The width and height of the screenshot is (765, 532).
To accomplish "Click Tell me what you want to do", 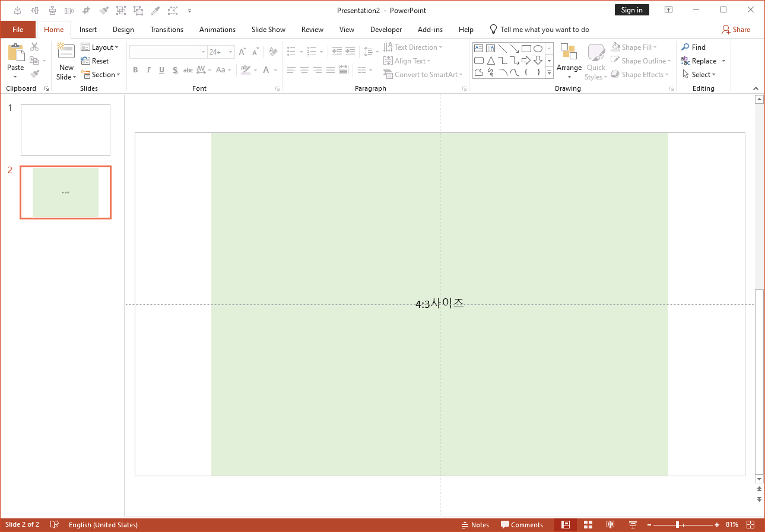I will click(539, 30).
